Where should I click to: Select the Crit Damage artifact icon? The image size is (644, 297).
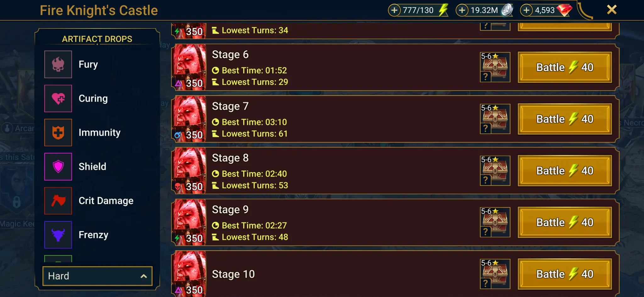point(58,201)
